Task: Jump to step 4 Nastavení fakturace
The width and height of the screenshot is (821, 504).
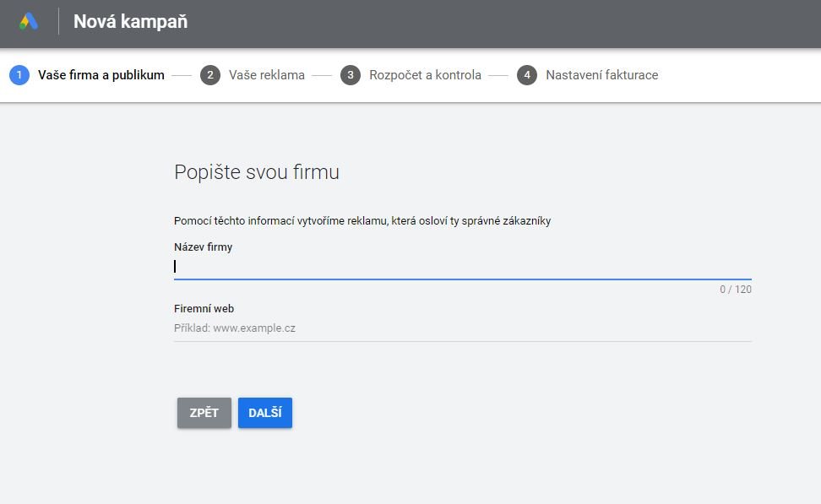Action: tap(588, 75)
